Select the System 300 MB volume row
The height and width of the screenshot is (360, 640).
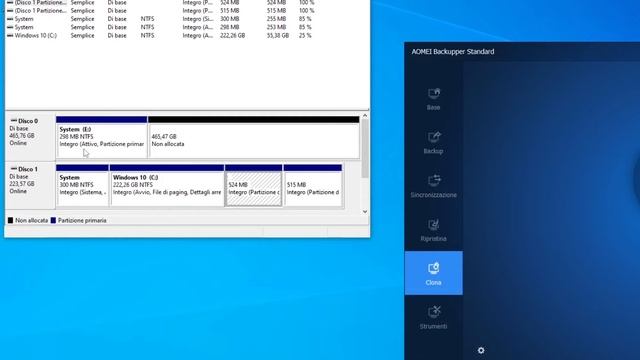click(161, 19)
